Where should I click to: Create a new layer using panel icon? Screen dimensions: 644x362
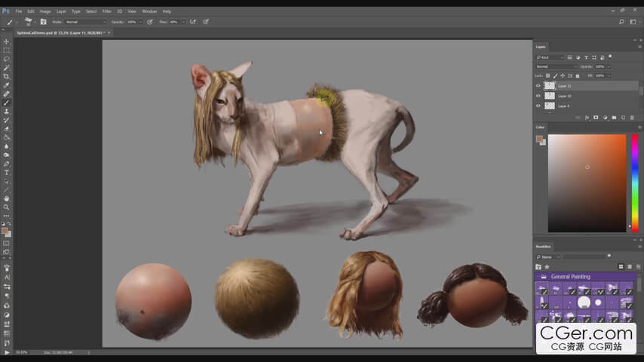[623, 118]
